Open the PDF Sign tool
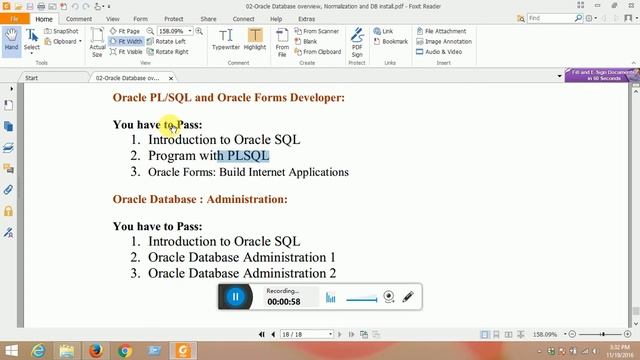 pos(357,42)
